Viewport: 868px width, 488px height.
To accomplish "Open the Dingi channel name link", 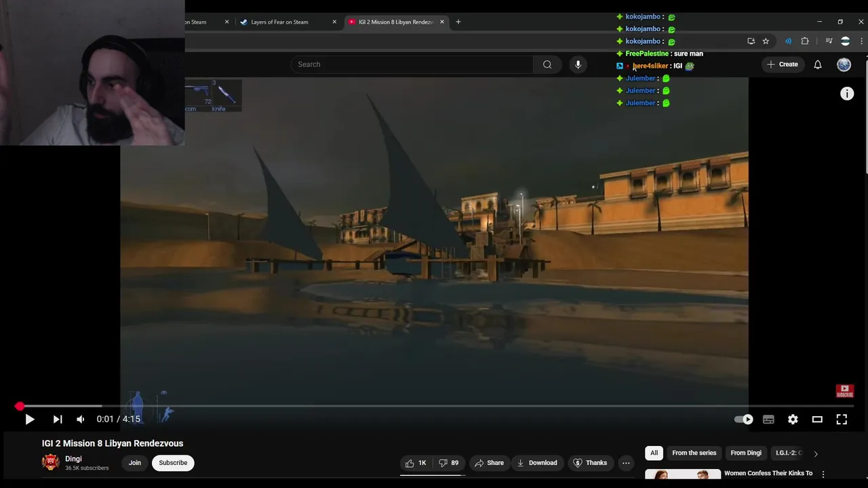I will 73,459.
